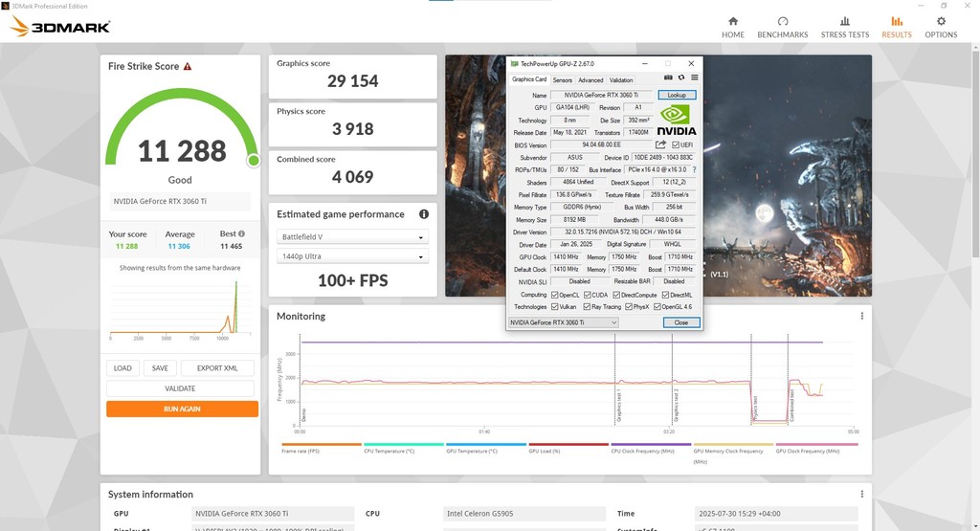This screenshot has height=531, width=980.
Task: Click the Driver Version field in GPU-Z
Action: pos(624,232)
